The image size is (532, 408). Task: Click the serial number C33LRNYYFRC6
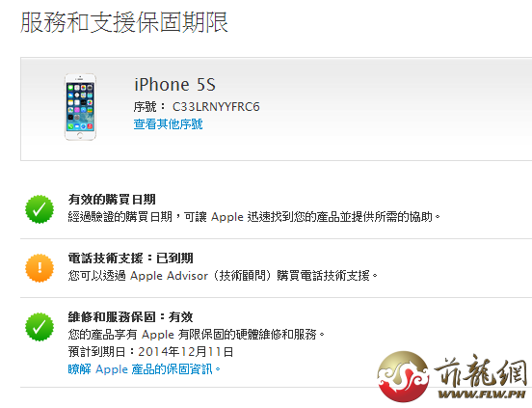click(216, 107)
